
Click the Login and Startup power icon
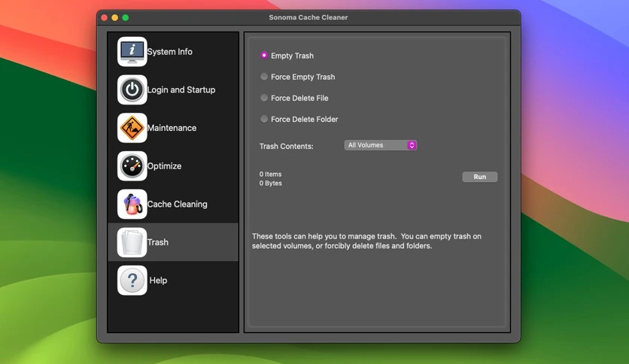tap(132, 89)
